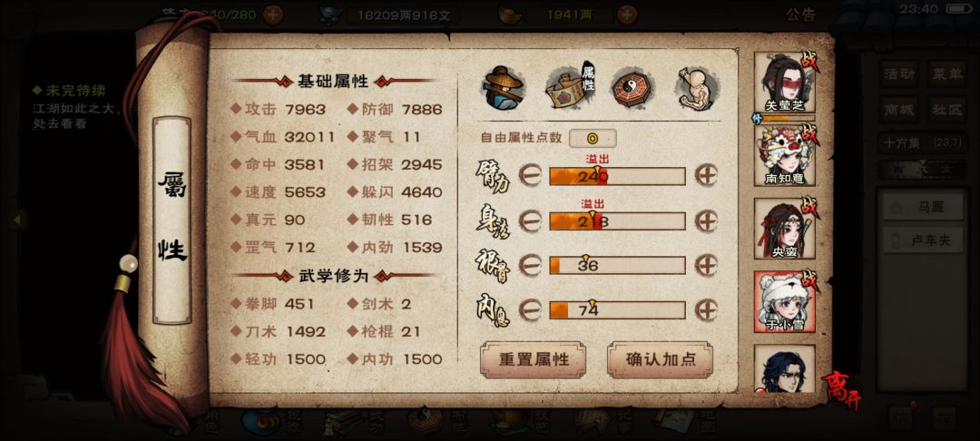The width and height of the screenshot is (980, 441).
Task: Open the body figure icon tab
Action: tap(696, 87)
